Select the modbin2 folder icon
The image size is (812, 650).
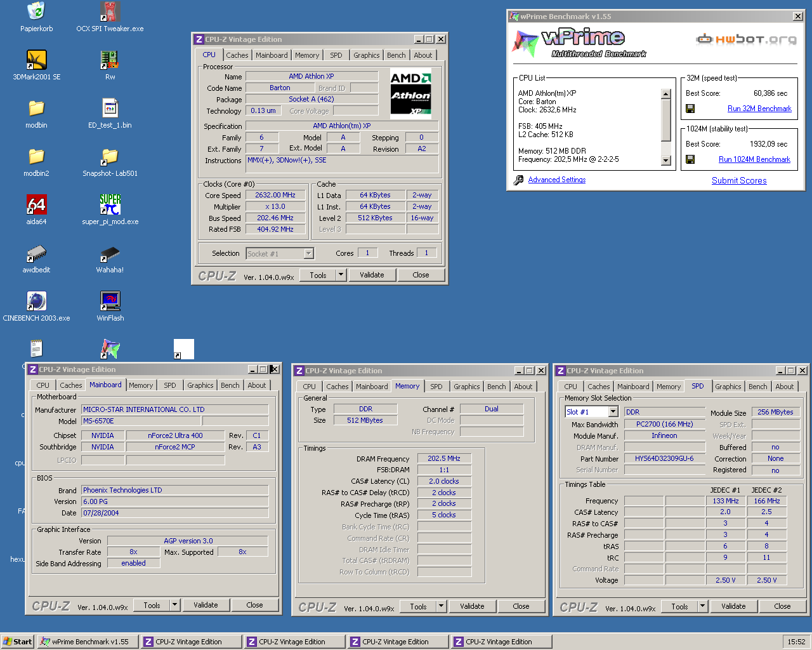36,156
